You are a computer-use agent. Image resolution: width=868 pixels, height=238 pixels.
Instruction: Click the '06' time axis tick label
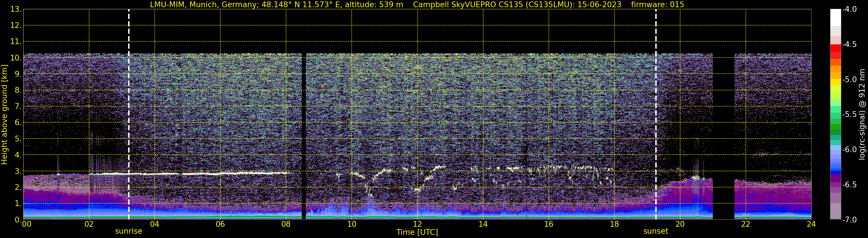pyautogui.click(x=220, y=224)
